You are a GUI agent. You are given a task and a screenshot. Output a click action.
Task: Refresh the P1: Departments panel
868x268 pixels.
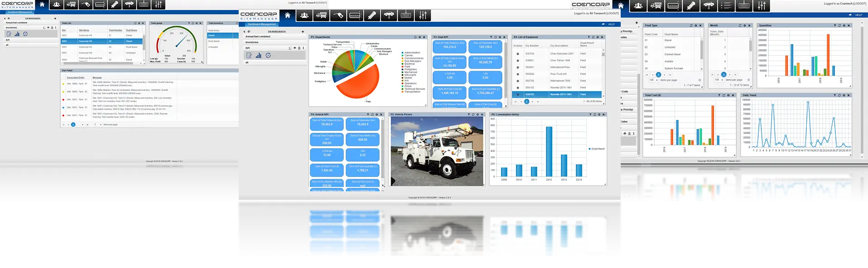[415, 37]
